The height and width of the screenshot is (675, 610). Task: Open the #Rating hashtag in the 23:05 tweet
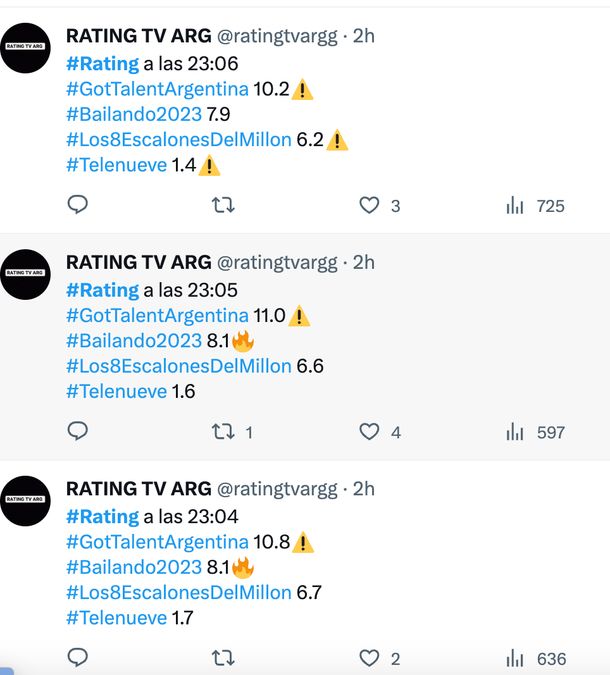(102, 290)
